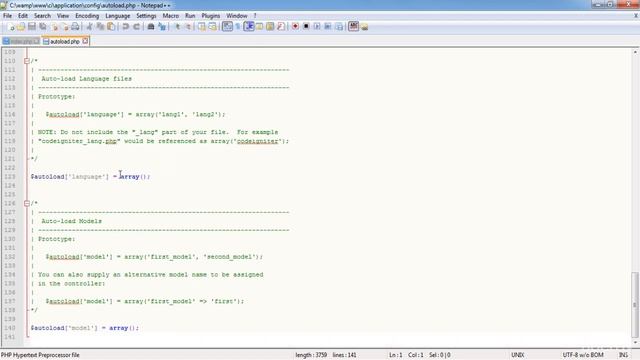This screenshot has height=360, width=640.
Task: Open the Function List panel icon
Action: (x=281, y=27)
